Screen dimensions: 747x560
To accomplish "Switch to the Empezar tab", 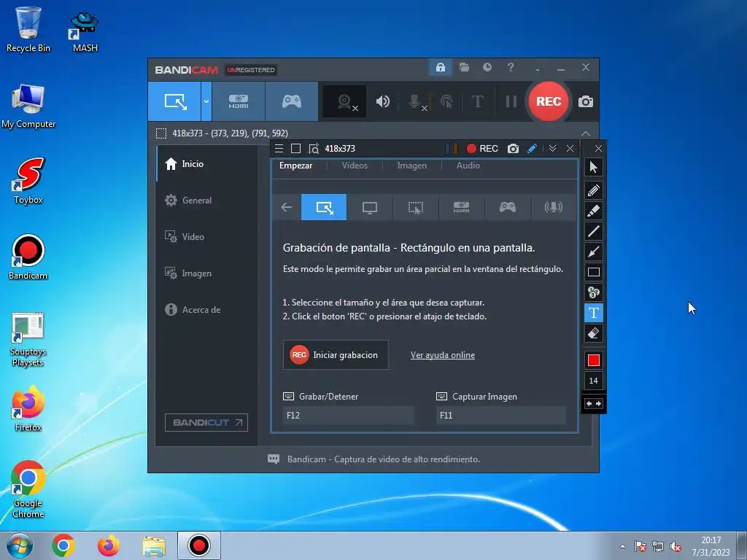I will [296, 166].
